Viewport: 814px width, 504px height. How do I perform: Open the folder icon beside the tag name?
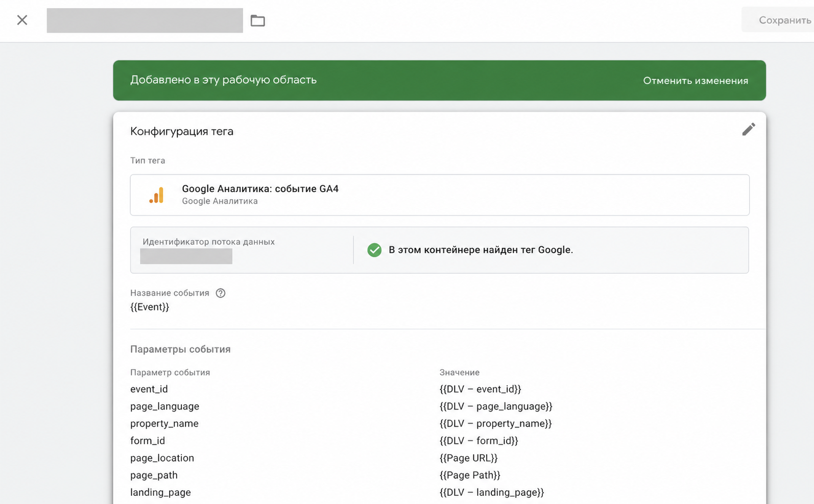258,20
